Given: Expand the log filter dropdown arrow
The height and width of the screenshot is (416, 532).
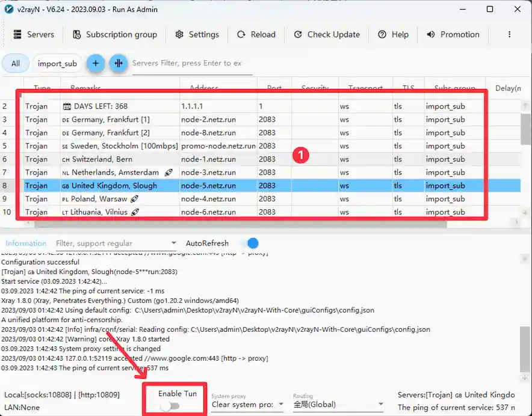Looking at the screenshot, I should pos(173,243).
